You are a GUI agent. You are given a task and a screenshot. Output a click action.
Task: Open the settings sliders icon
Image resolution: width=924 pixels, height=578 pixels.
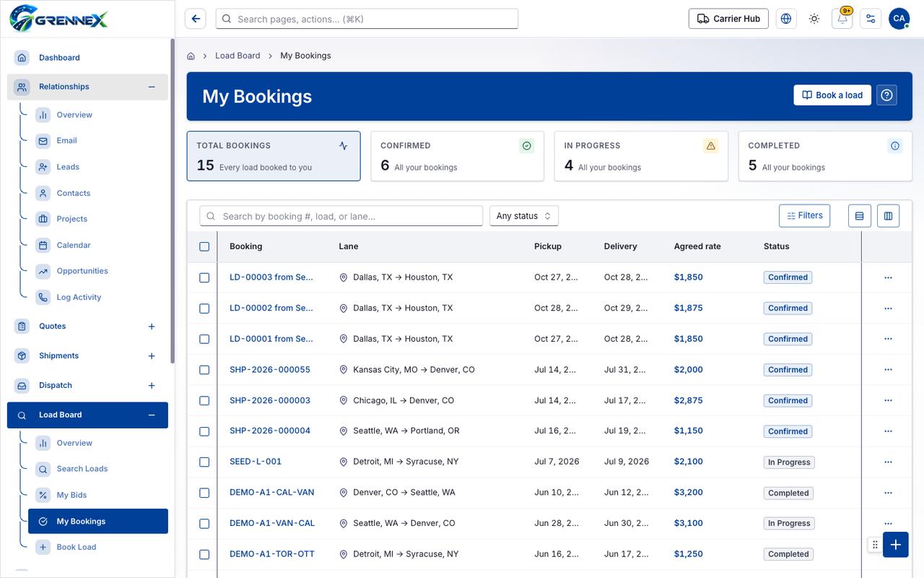[871, 19]
